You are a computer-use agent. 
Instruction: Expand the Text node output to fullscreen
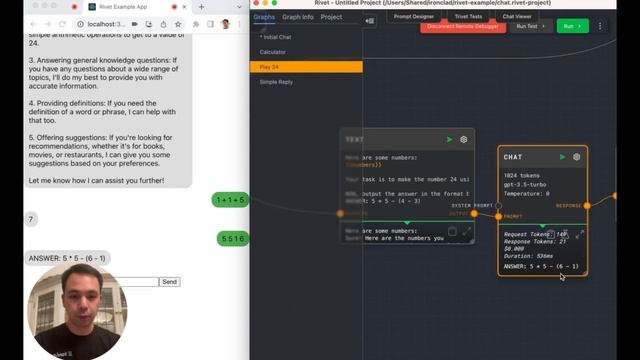(467, 231)
